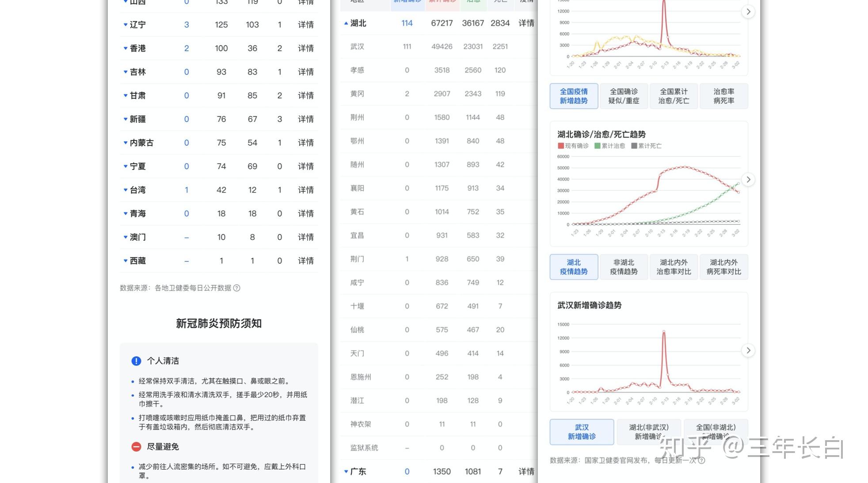The image size is (868, 483).
Task: Open 详情 for 西藏
Action: coord(306,261)
